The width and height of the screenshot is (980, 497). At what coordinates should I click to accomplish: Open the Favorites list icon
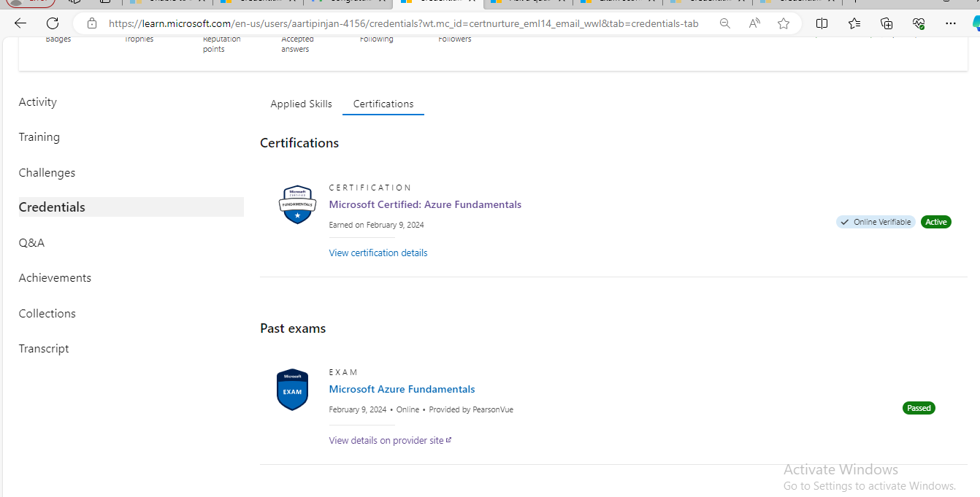854,23
